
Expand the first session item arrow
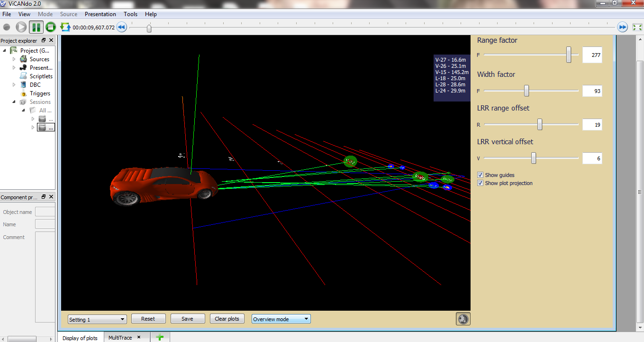click(x=33, y=119)
